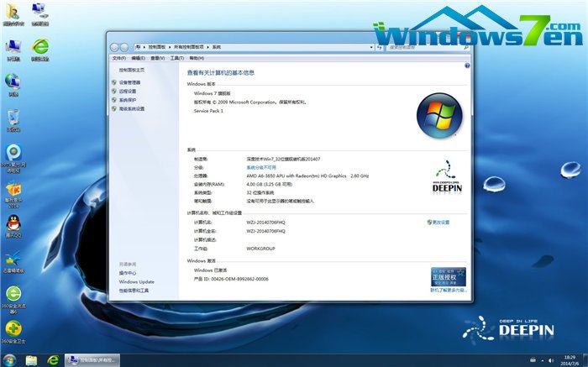This screenshot has width=588, height=367.
Task: Launch the Kuwo music box 2014 shortcut
Action: pos(13,194)
